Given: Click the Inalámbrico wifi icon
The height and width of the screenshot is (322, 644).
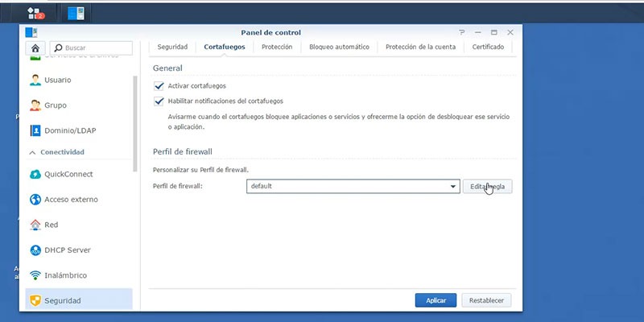Looking at the screenshot, I should 35,275.
